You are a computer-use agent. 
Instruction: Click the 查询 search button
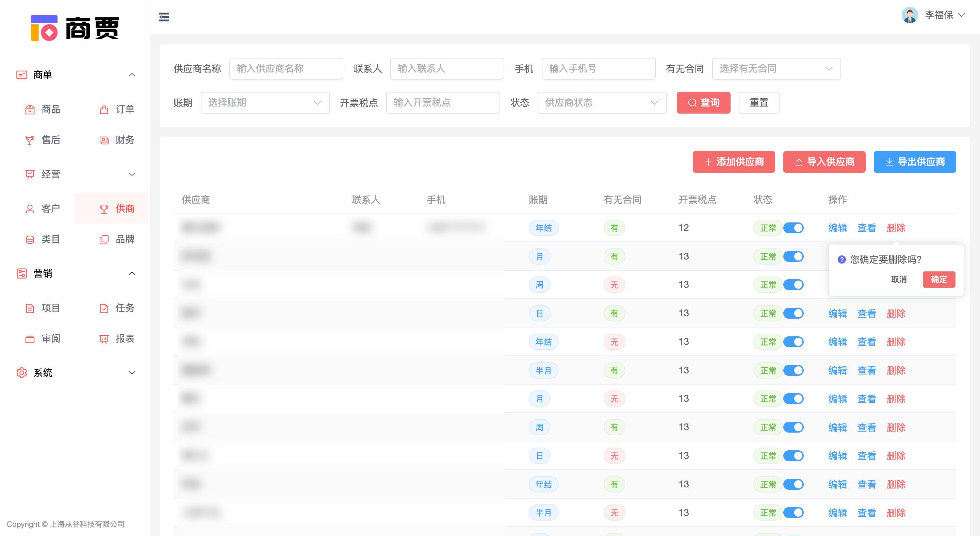(703, 102)
